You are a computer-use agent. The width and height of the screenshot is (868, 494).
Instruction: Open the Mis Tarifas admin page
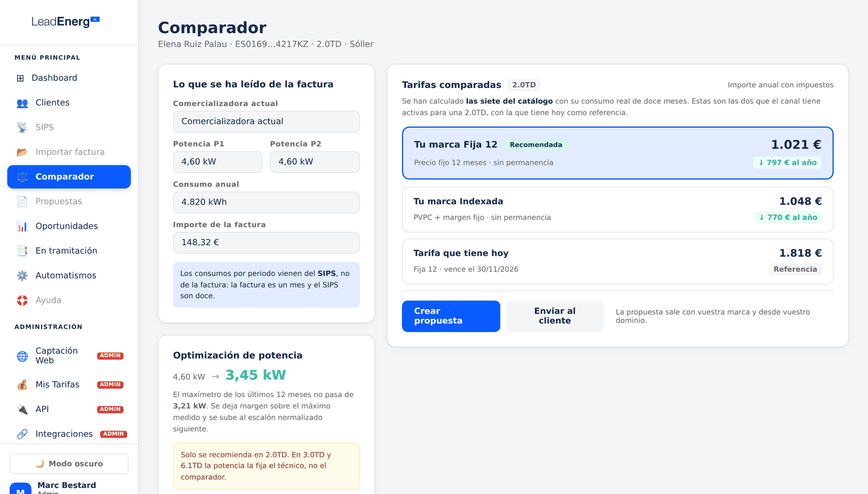pos(69,385)
